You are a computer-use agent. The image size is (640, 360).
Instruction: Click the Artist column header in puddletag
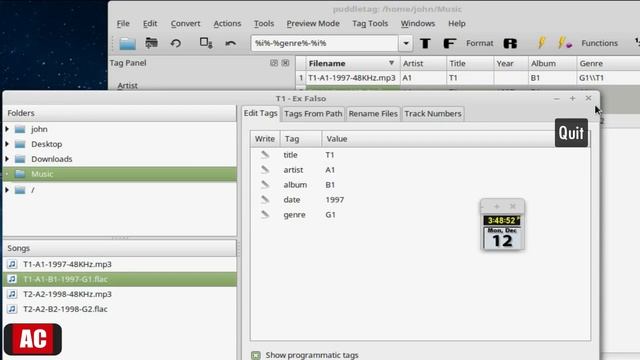pyautogui.click(x=423, y=63)
